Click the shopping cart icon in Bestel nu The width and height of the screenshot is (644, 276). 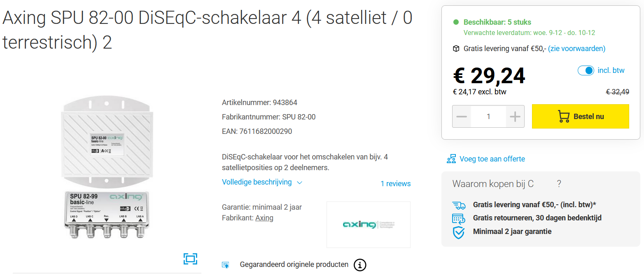[x=564, y=117]
